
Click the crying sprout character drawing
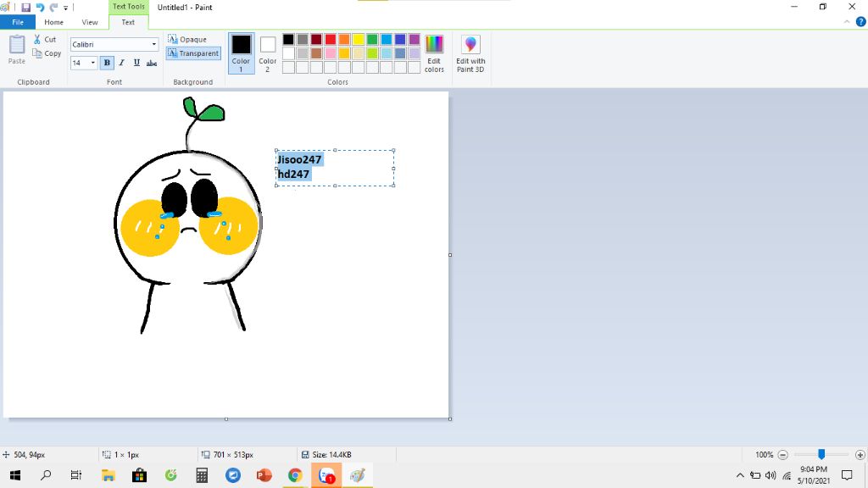pos(187,215)
